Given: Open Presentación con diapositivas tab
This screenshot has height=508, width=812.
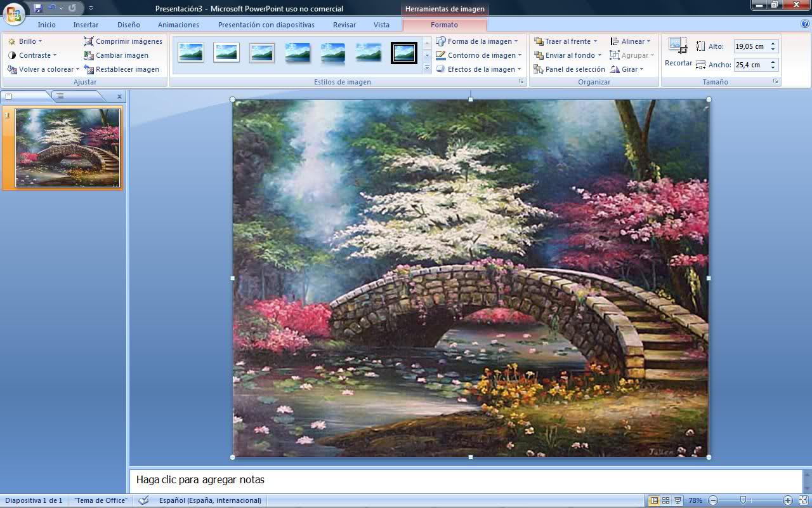Looking at the screenshot, I should click(x=266, y=25).
